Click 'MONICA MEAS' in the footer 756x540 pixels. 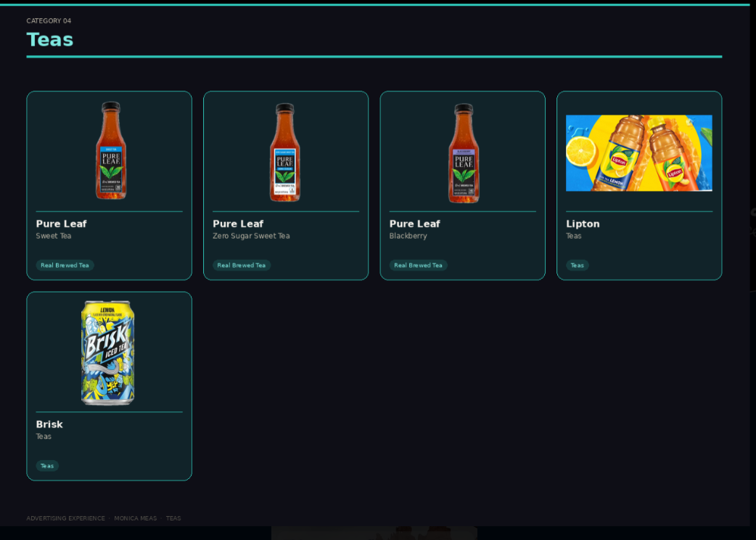pyautogui.click(x=136, y=518)
